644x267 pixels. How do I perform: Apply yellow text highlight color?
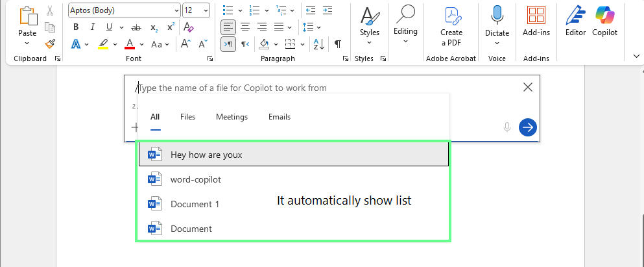[x=103, y=44]
